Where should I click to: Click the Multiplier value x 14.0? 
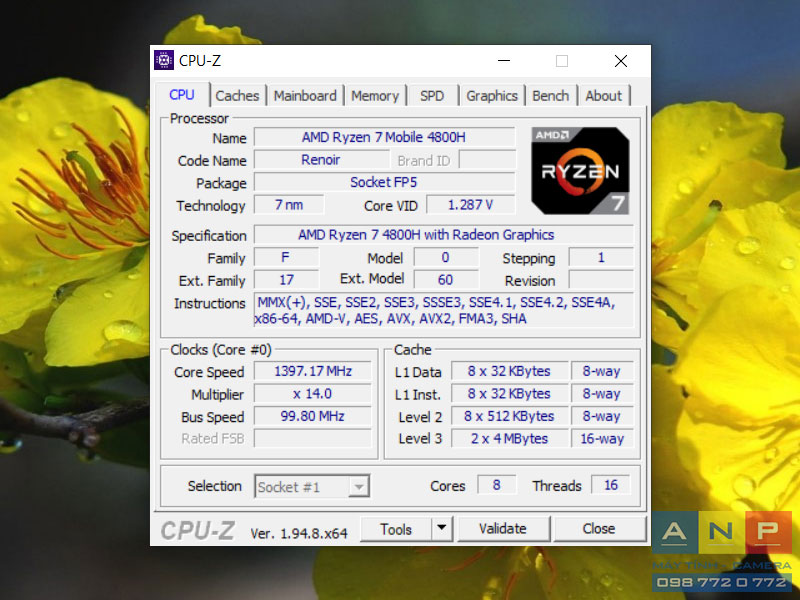pos(313,394)
